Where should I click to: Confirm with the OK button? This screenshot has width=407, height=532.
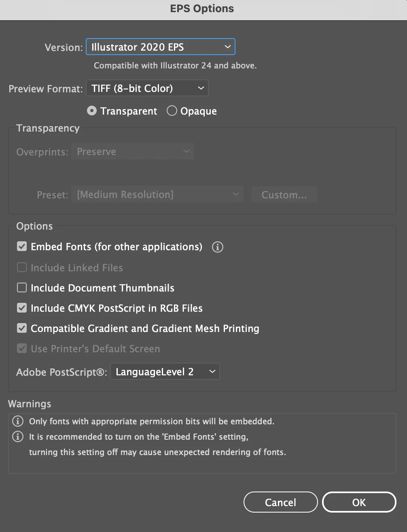[359, 502]
